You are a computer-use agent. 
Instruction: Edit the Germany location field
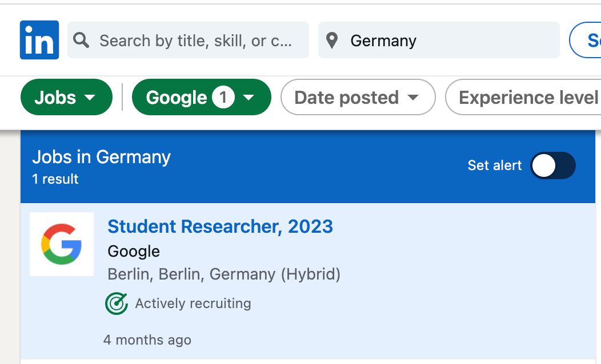point(439,40)
